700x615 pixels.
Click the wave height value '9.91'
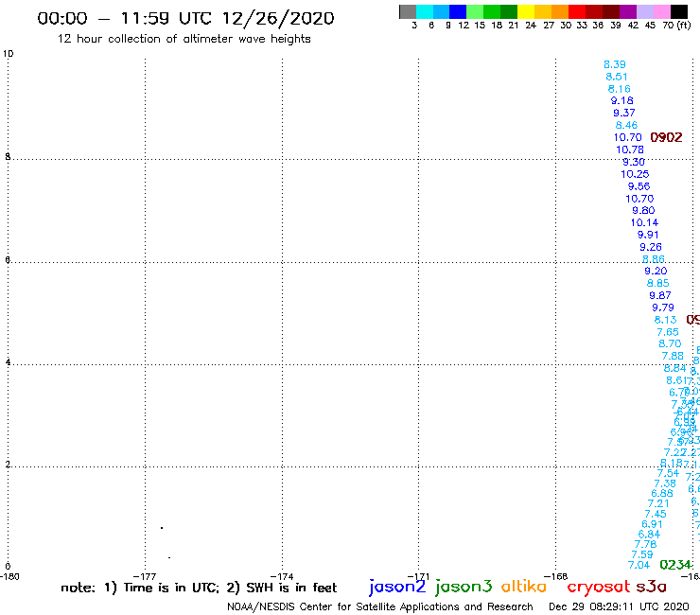pyautogui.click(x=648, y=235)
